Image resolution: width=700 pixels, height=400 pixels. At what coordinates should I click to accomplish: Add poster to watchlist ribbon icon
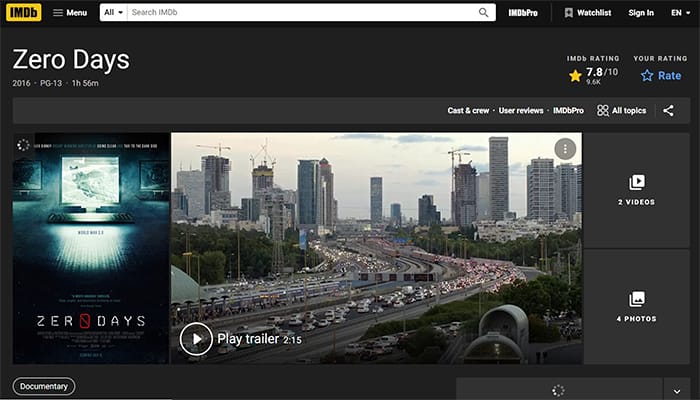23,144
